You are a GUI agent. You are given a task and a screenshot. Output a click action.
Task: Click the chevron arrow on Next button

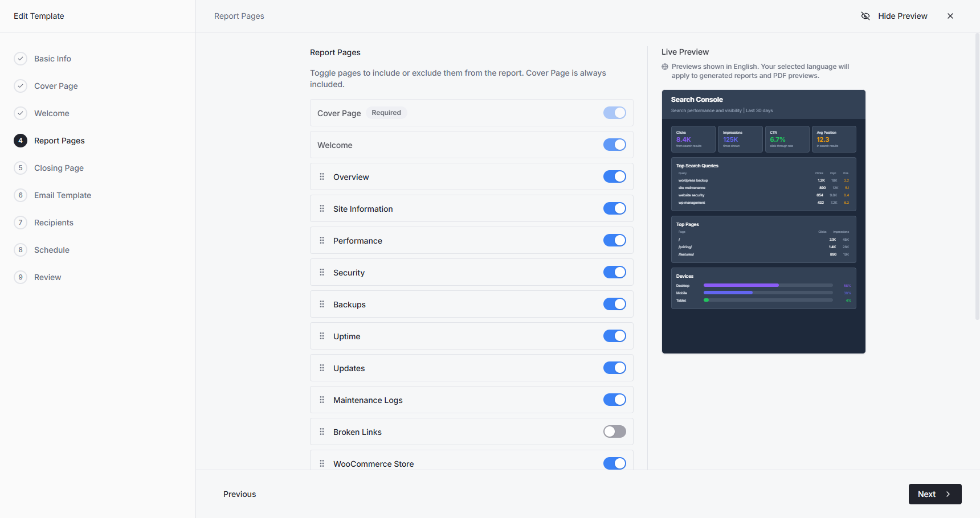tap(948, 494)
